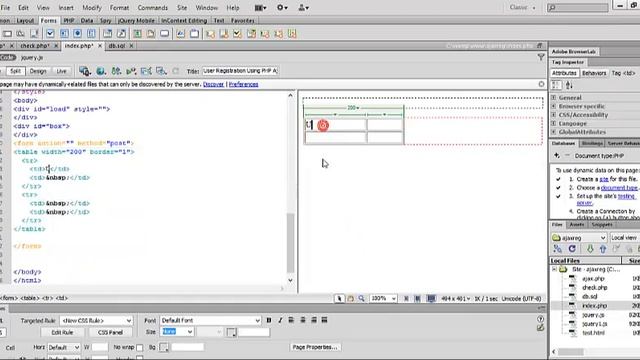This screenshot has width=640, height=360.
Task: Switch to the Spry insert tab
Action: click(x=105, y=20)
